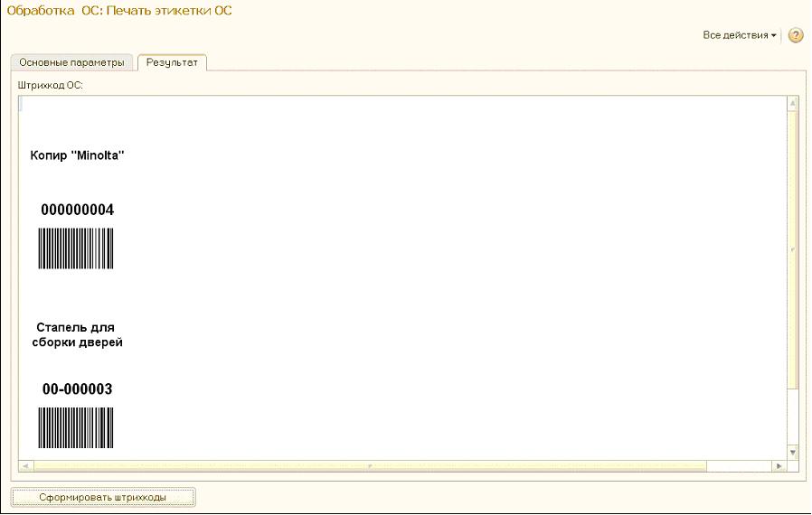Click barcode image under 000000004
Screen dimensions: 812x515
click(76, 248)
